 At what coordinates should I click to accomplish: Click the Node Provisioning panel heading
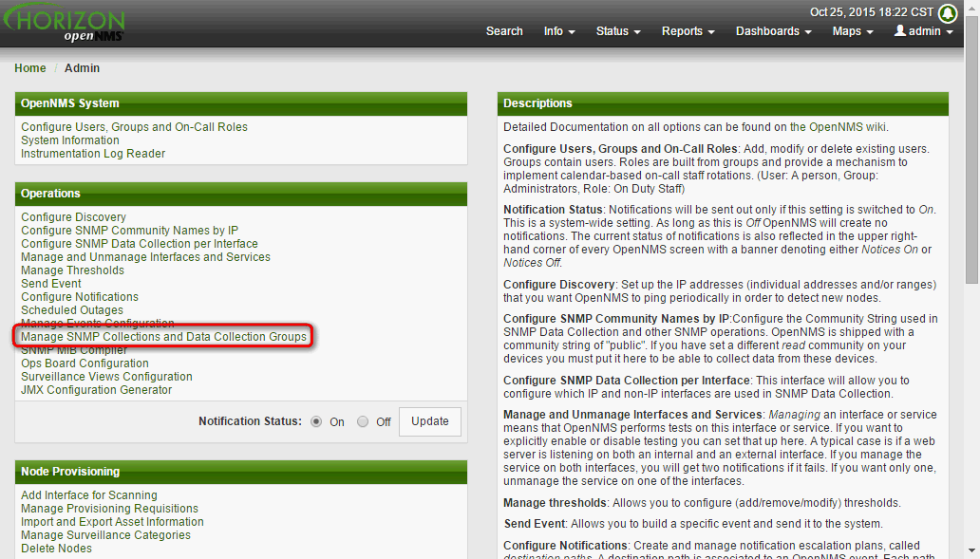(x=241, y=472)
